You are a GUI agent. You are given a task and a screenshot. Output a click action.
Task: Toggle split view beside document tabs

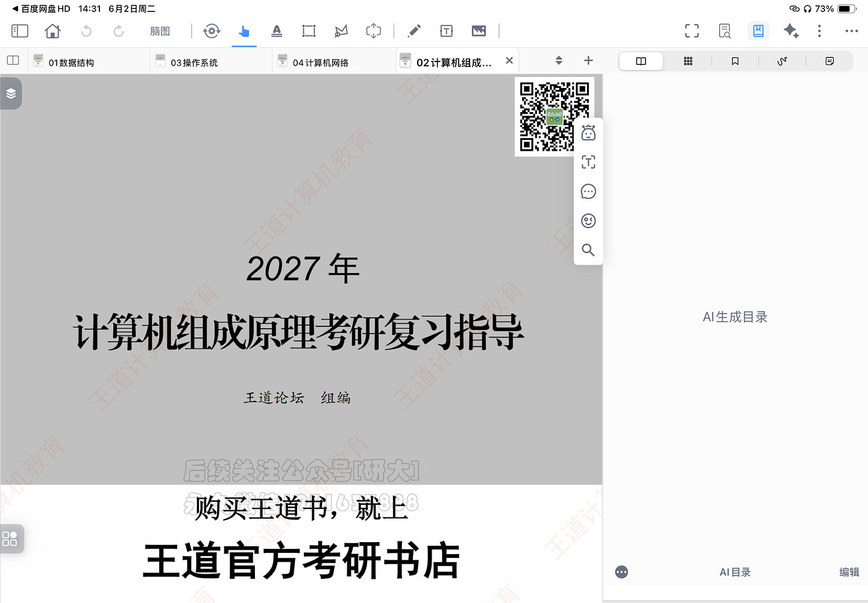(13, 60)
